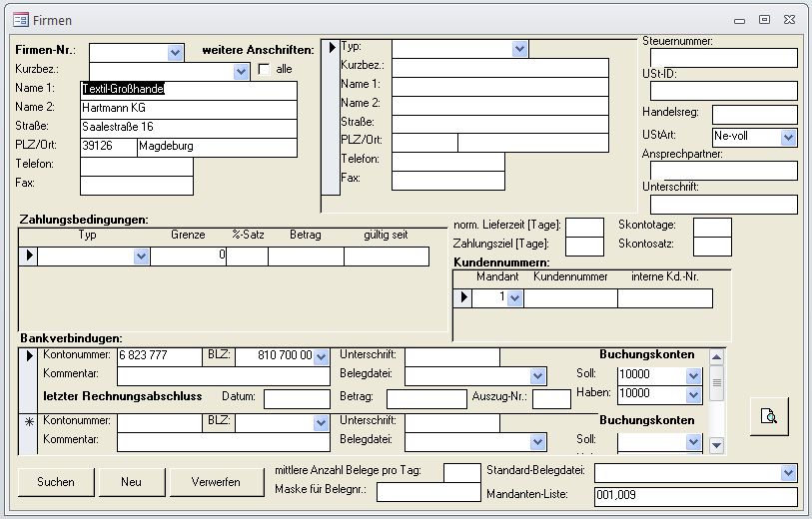
Task: Click the main Telefon input field
Action: (137, 167)
